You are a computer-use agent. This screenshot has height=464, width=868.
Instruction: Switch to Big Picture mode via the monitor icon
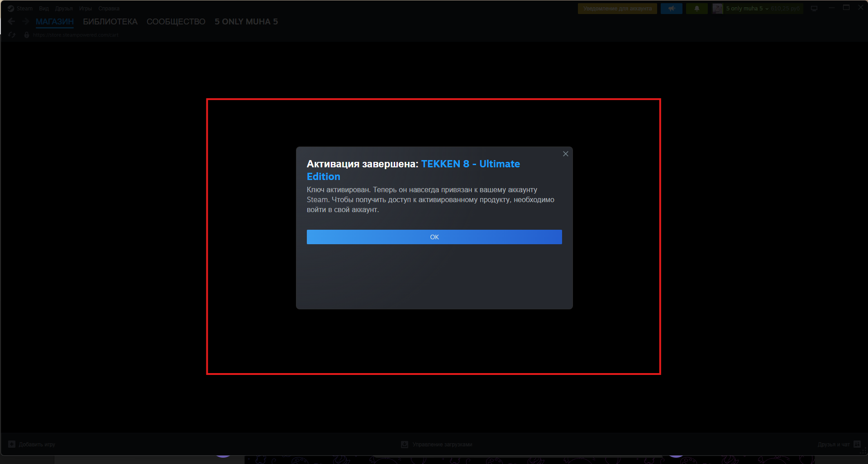click(814, 9)
